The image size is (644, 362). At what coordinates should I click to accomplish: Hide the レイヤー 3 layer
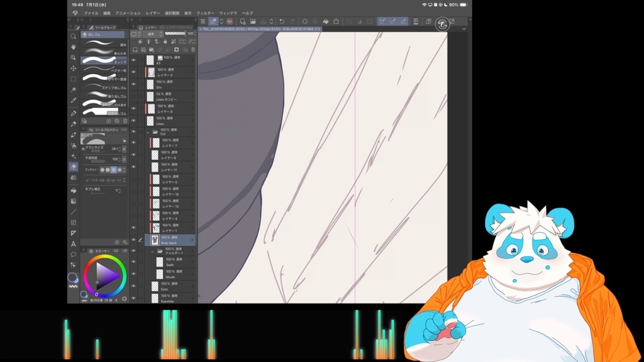(x=133, y=72)
